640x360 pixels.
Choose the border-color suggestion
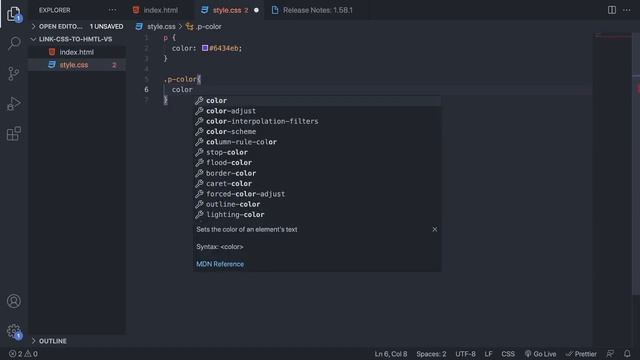317,173
